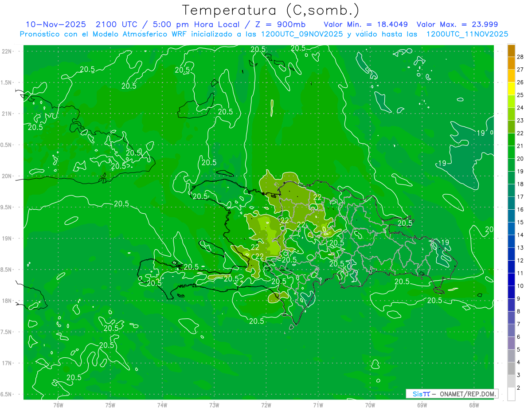Click the "73W" longitude axis label

[214, 405]
